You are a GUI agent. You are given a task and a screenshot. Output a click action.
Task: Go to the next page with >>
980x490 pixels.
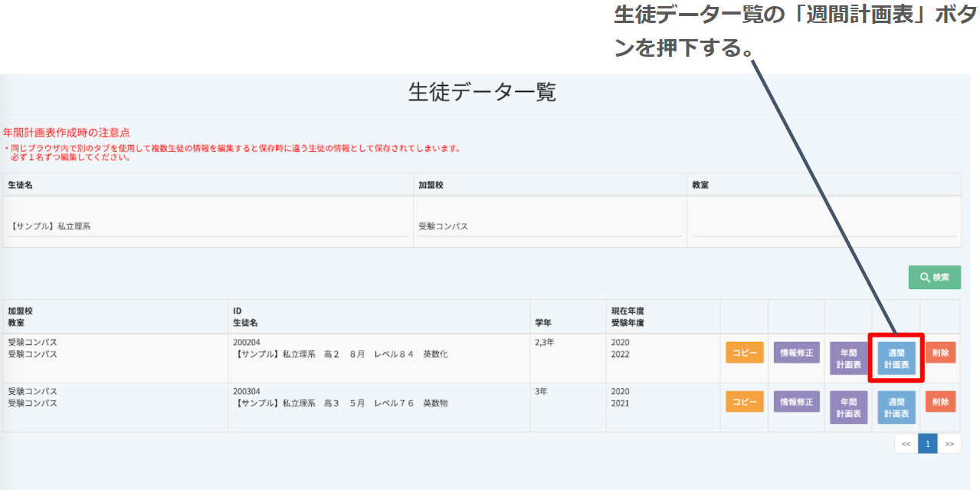pos(949,444)
